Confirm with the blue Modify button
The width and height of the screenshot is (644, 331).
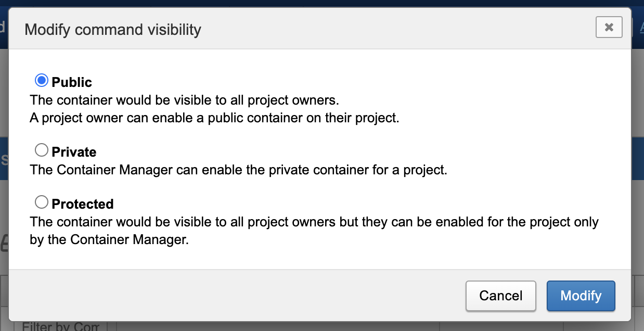click(x=581, y=296)
